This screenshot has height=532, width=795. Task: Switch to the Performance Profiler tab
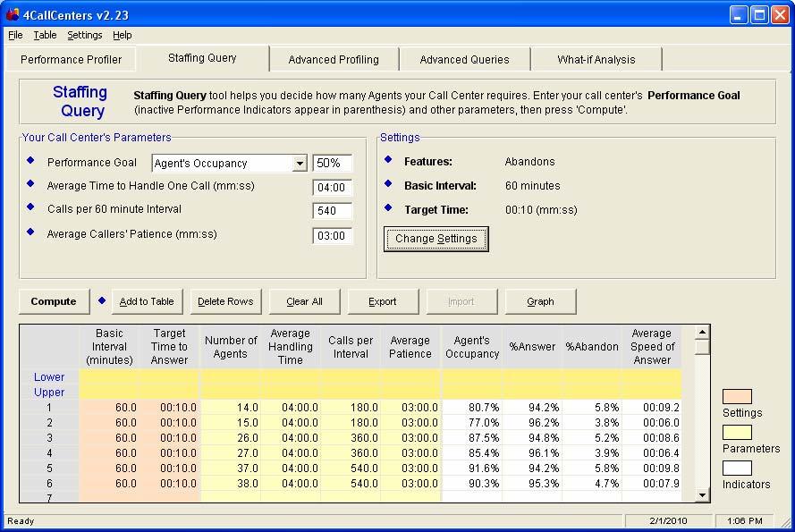pyautogui.click(x=71, y=59)
